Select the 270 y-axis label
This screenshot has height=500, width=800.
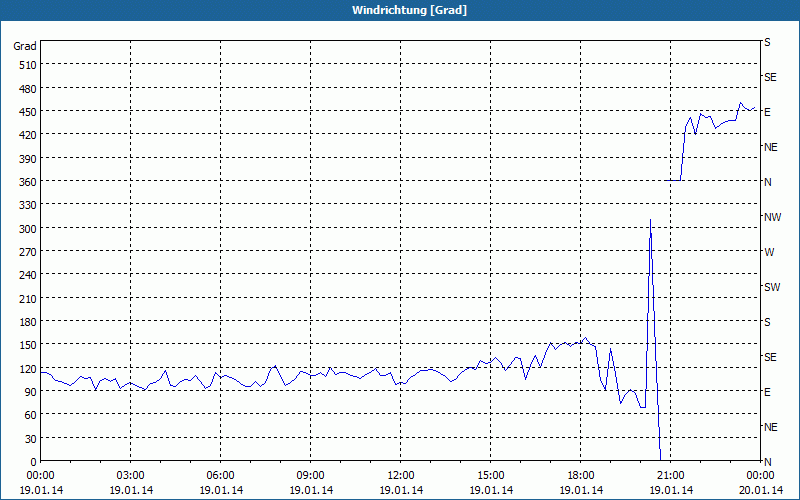28,252
